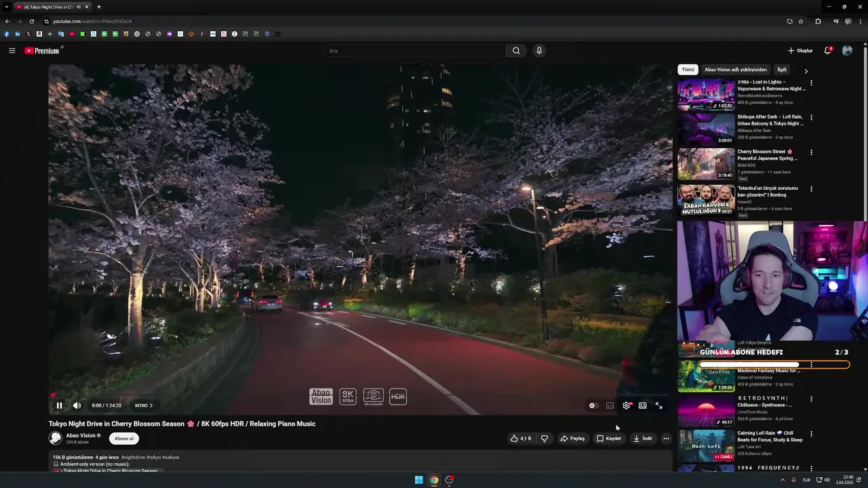Open the tab search dropdown arrow
Screen dimensions: 868x488
(6, 7)
